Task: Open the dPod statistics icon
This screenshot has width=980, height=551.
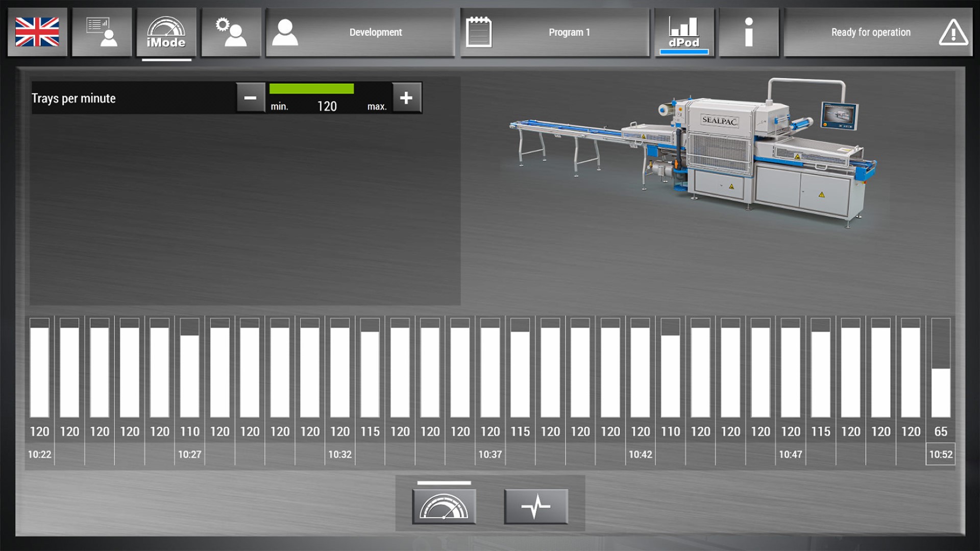Action: point(683,32)
